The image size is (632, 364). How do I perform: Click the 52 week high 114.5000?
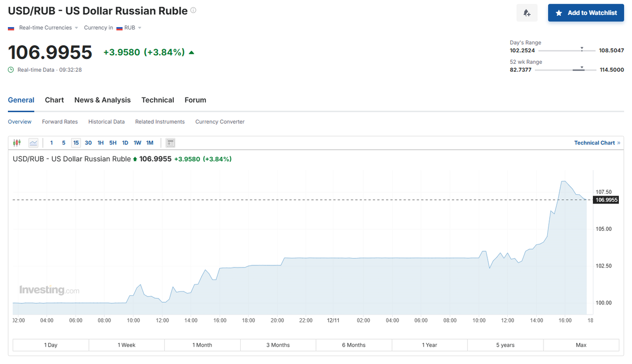tap(612, 70)
